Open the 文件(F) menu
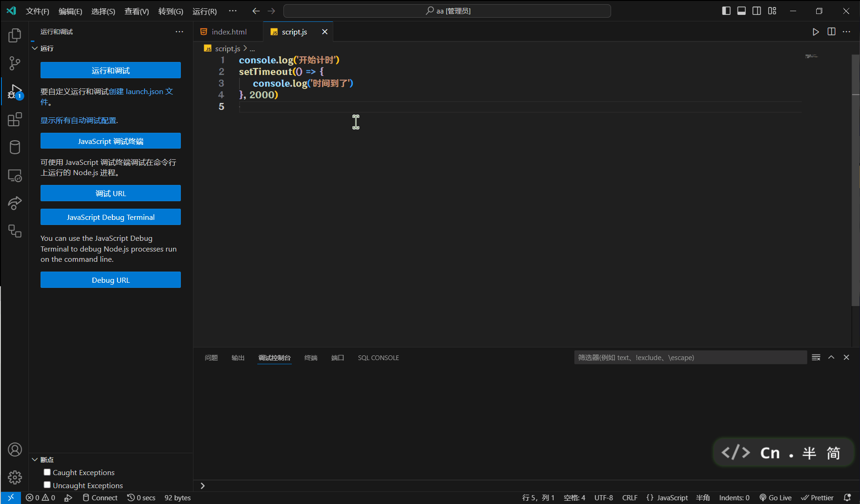The height and width of the screenshot is (504, 860). tap(37, 11)
